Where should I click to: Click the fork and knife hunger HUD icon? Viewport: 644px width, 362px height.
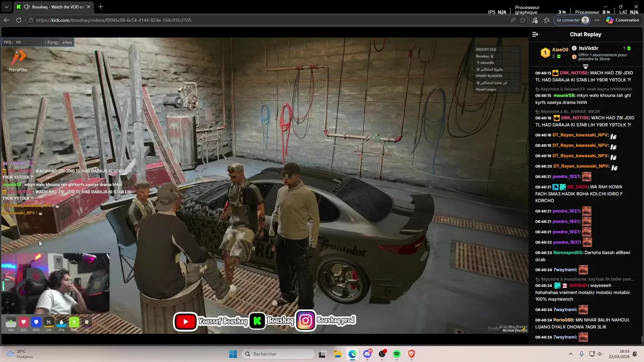point(48,322)
